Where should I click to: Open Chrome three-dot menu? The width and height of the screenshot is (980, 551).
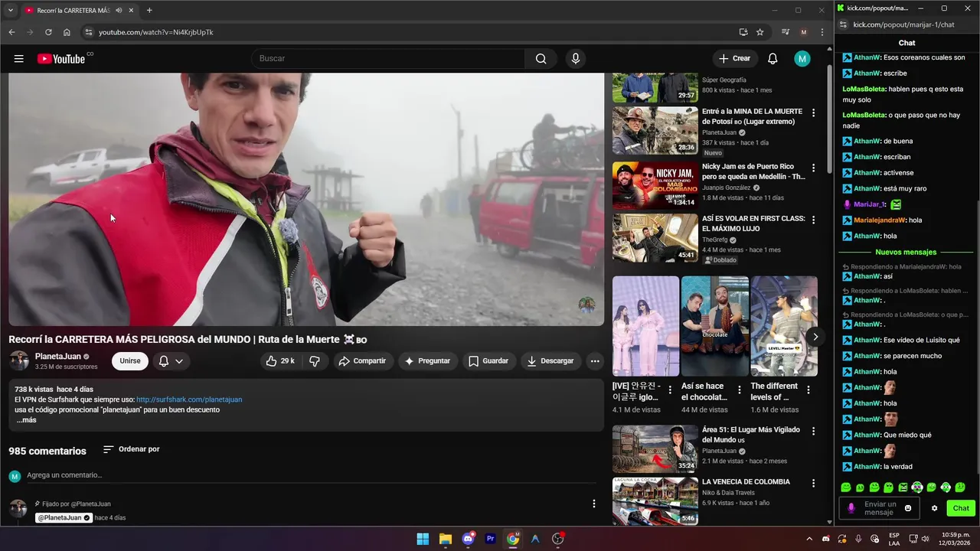[x=822, y=32]
